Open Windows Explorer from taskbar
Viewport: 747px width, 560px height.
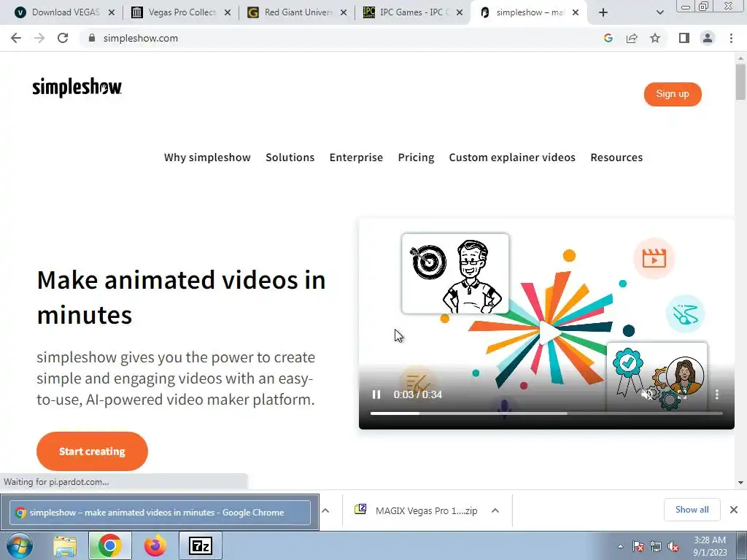click(65, 545)
